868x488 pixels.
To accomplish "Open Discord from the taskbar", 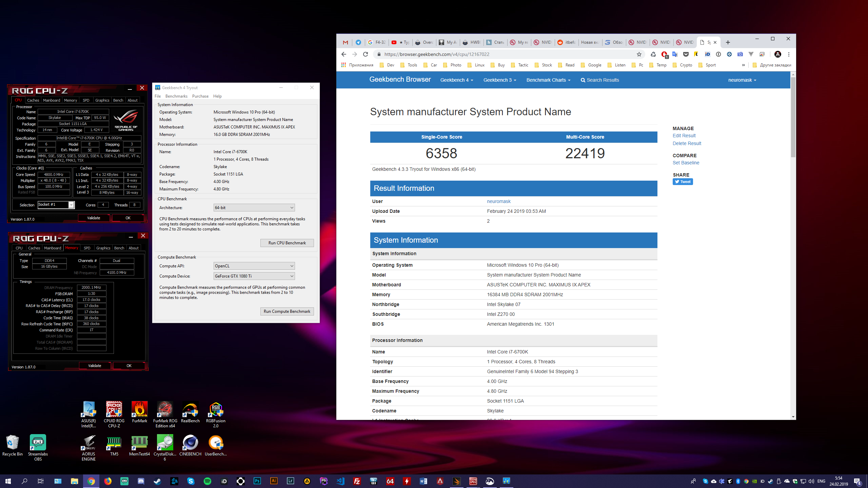I will (141, 481).
